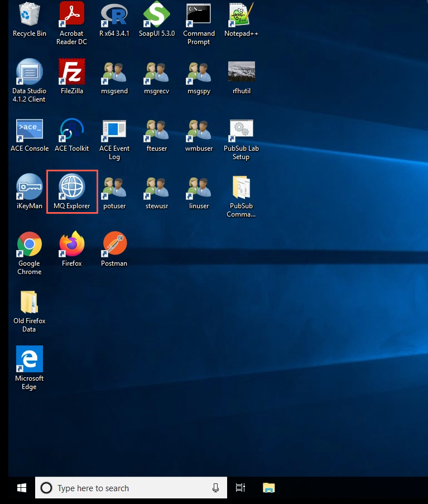Select the wmbuser shortcut

click(x=199, y=135)
